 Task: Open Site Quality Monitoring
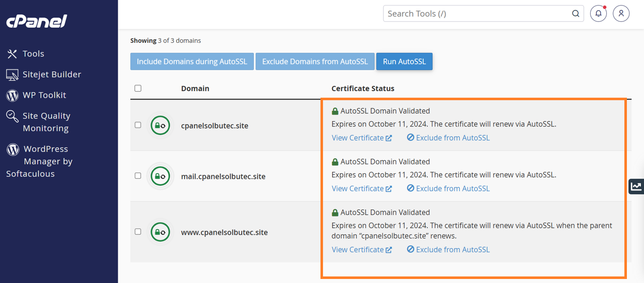pos(45,122)
